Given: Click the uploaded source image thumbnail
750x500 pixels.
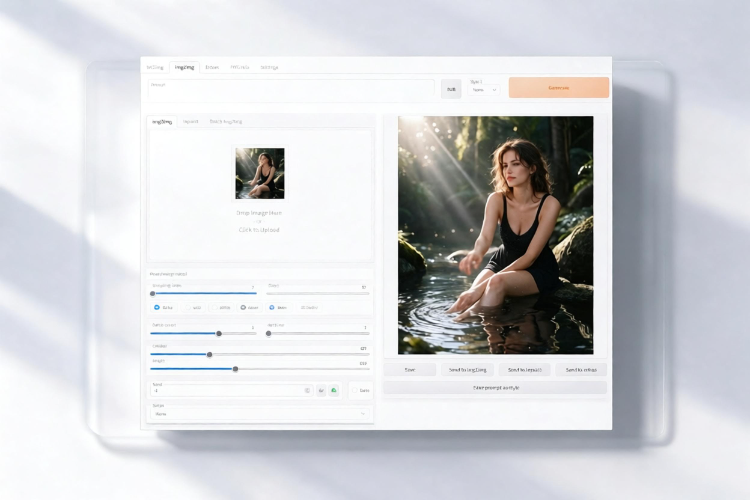Looking at the screenshot, I should tap(260, 173).
